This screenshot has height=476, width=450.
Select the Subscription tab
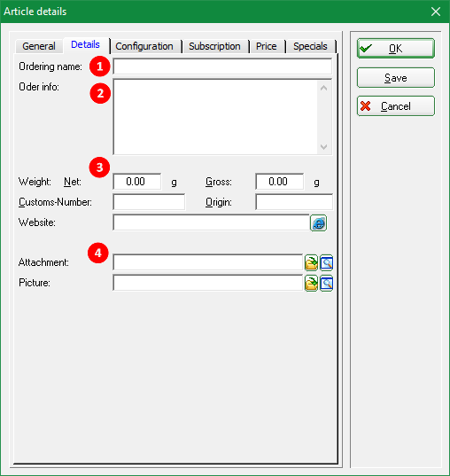tap(214, 46)
